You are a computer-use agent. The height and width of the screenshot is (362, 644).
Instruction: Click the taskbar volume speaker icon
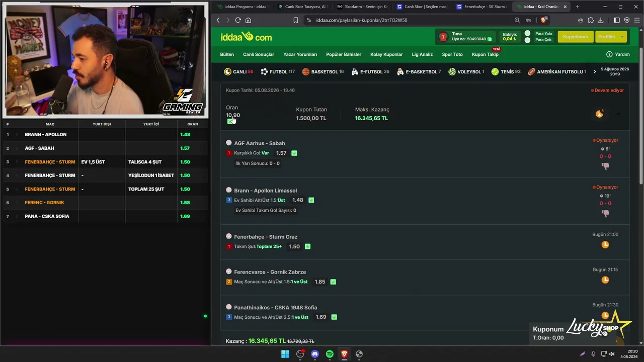pos(612,354)
